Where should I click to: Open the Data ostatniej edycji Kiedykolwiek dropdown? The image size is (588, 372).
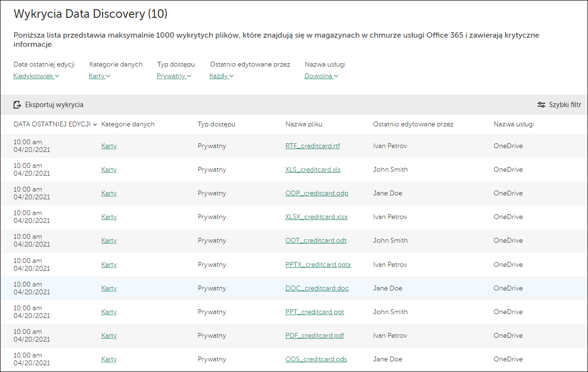tap(36, 76)
